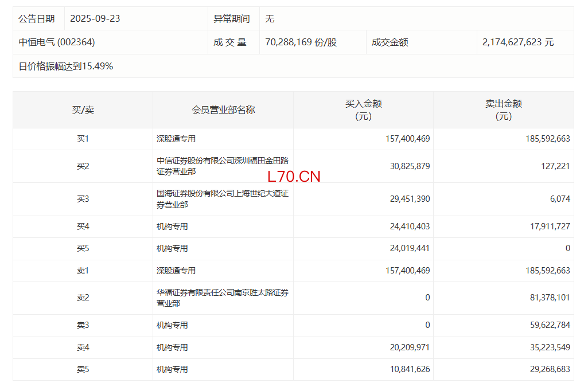The height and width of the screenshot is (387, 588).
Task: Select the volume value 70,288,169 份/股
Action: click(301, 42)
